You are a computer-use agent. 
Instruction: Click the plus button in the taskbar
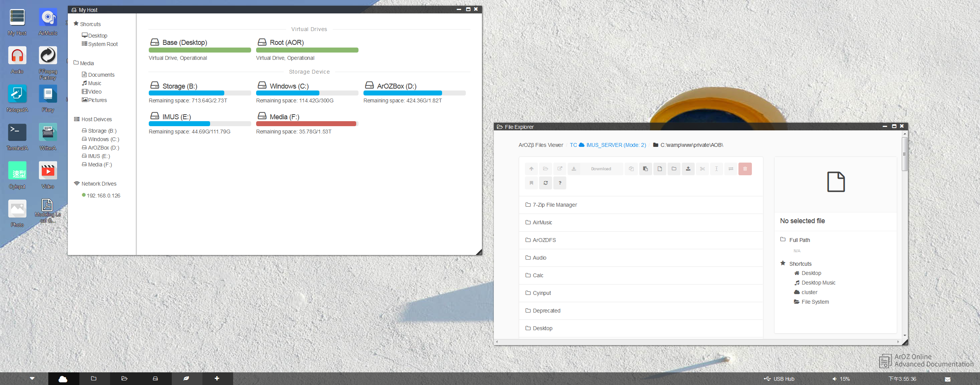coord(217,378)
